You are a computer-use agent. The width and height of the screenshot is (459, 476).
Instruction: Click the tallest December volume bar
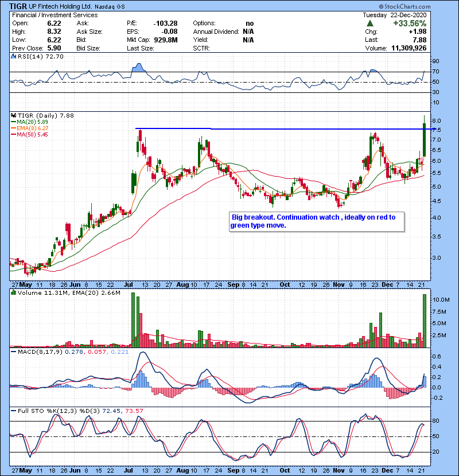(x=425, y=321)
